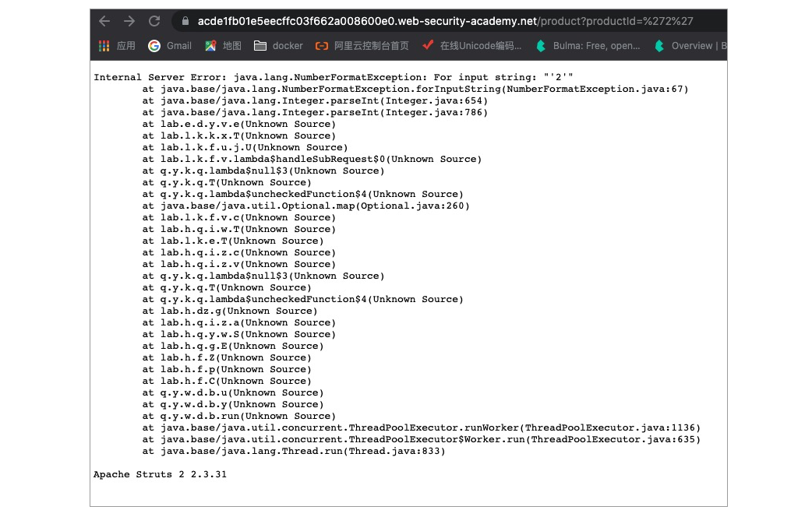Open the 在线Unicode编码 bookmark
This screenshot has width=812, height=517.
pos(471,46)
